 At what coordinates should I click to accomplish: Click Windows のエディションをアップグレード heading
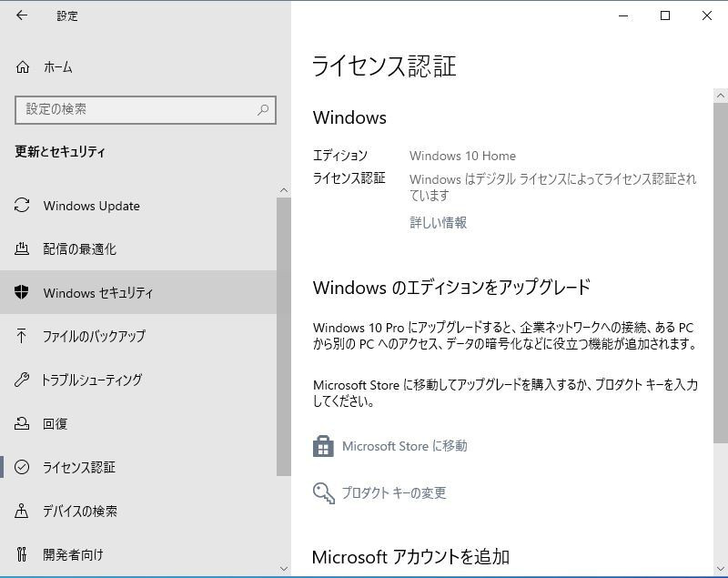[451, 288]
